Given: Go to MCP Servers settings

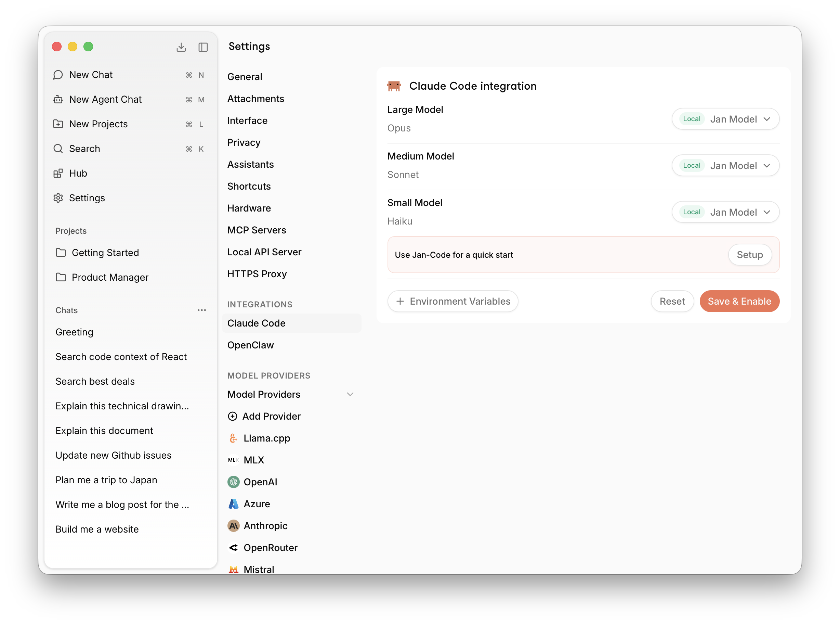Looking at the screenshot, I should click(257, 230).
